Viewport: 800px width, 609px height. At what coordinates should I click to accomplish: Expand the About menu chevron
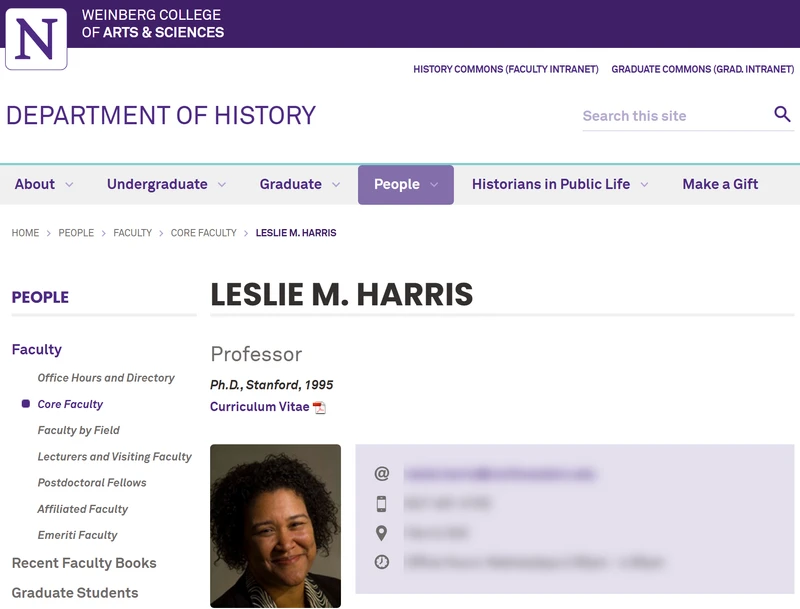click(69, 185)
